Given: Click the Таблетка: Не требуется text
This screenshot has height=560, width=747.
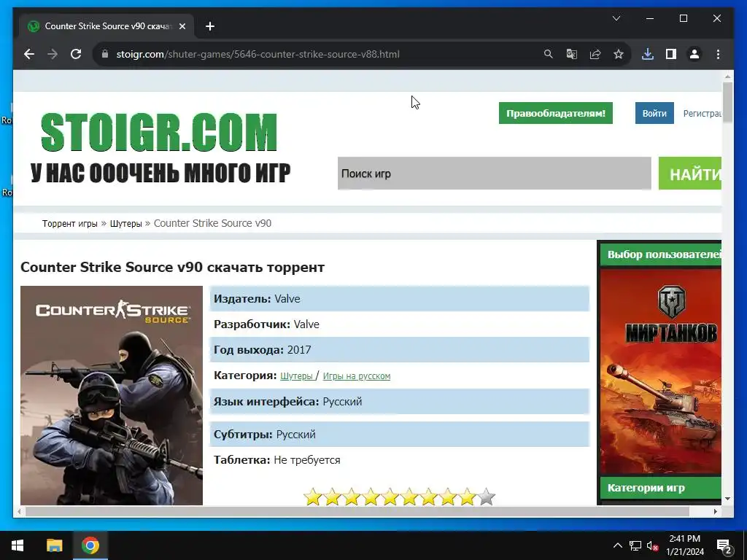Looking at the screenshot, I should click(276, 460).
